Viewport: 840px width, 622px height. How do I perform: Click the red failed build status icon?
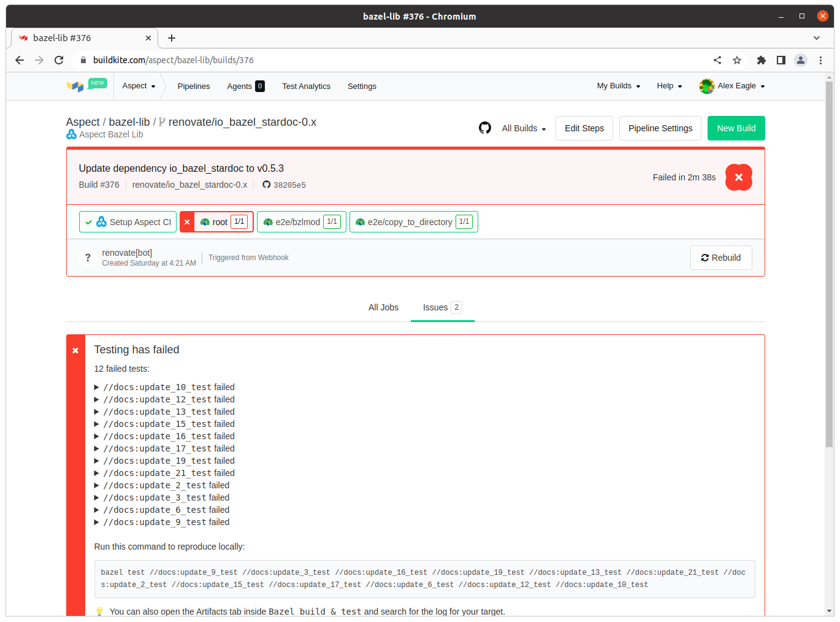(x=738, y=177)
